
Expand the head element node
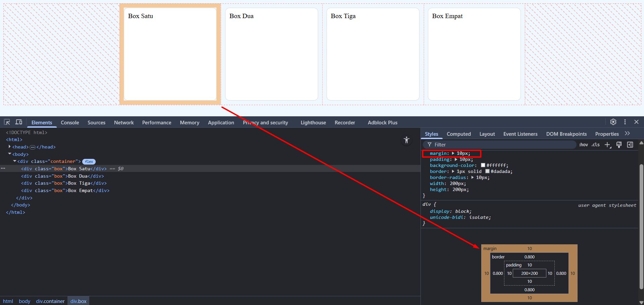(x=9, y=147)
